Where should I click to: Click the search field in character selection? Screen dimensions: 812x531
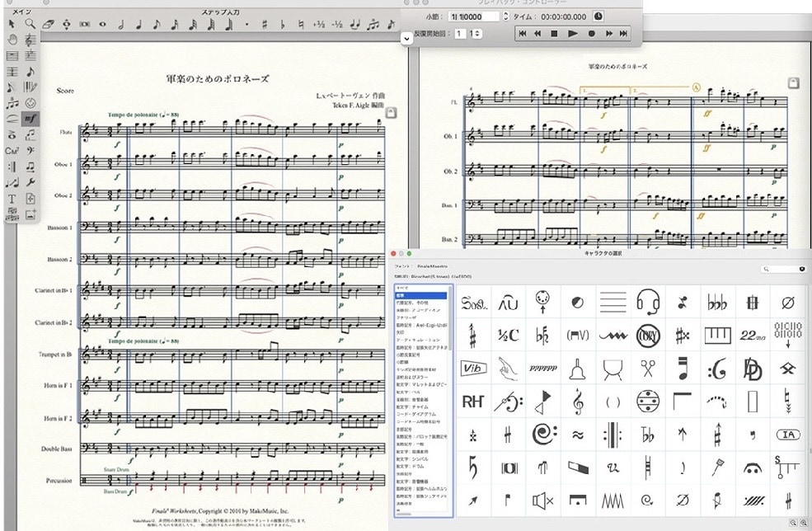click(x=785, y=269)
